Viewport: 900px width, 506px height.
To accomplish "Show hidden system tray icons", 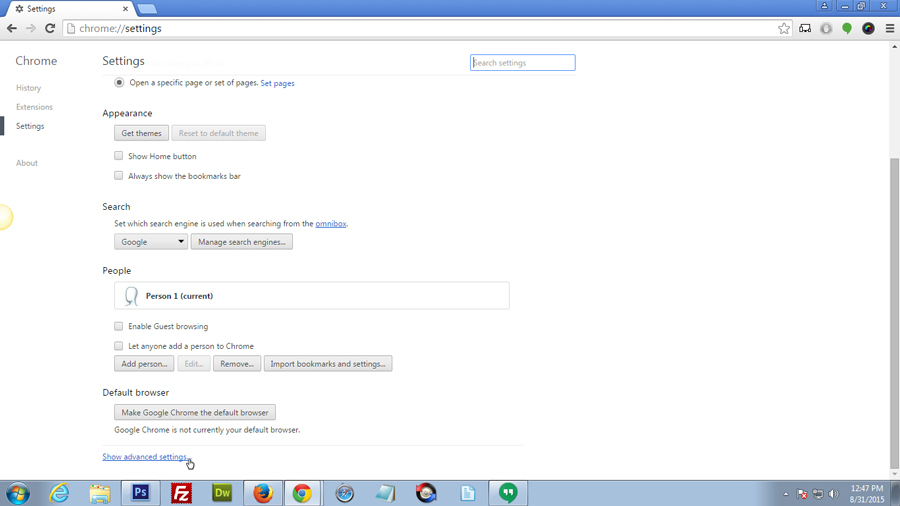I will click(786, 493).
